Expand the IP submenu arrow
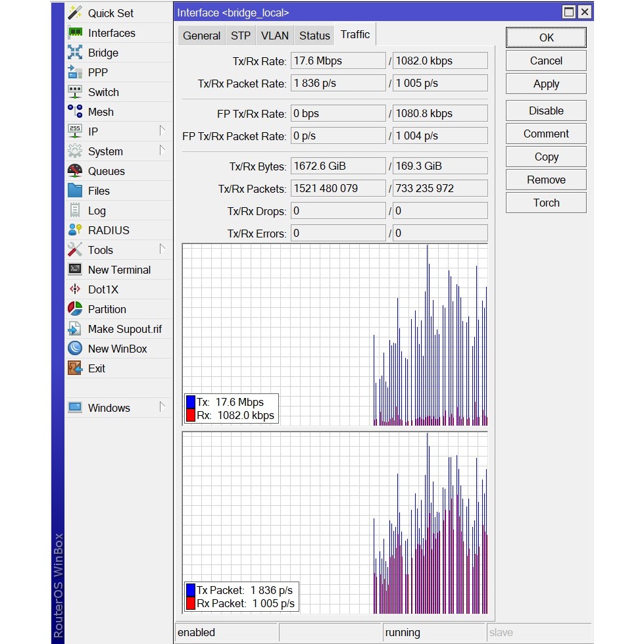Viewport: 644px width, 644px height. pyautogui.click(x=162, y=131)
